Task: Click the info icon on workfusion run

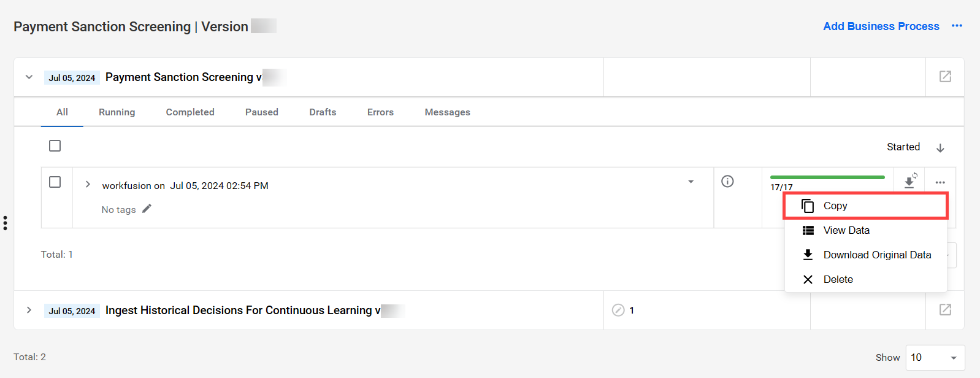Action: coord(727,181)
